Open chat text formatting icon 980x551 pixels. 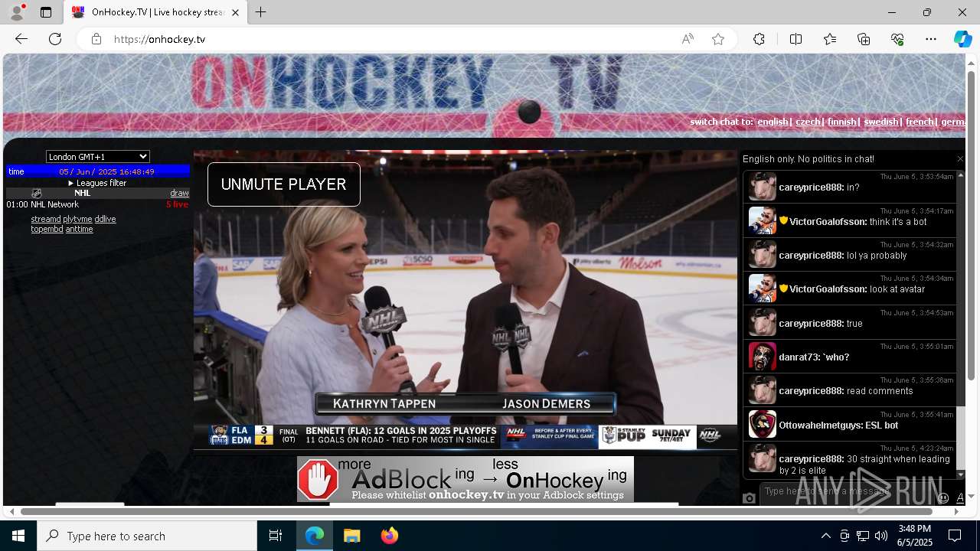(960, 498)
